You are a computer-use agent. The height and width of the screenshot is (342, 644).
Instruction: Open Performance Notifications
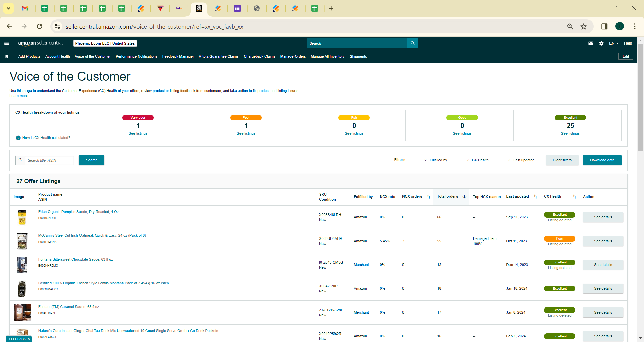coord(137,57)
